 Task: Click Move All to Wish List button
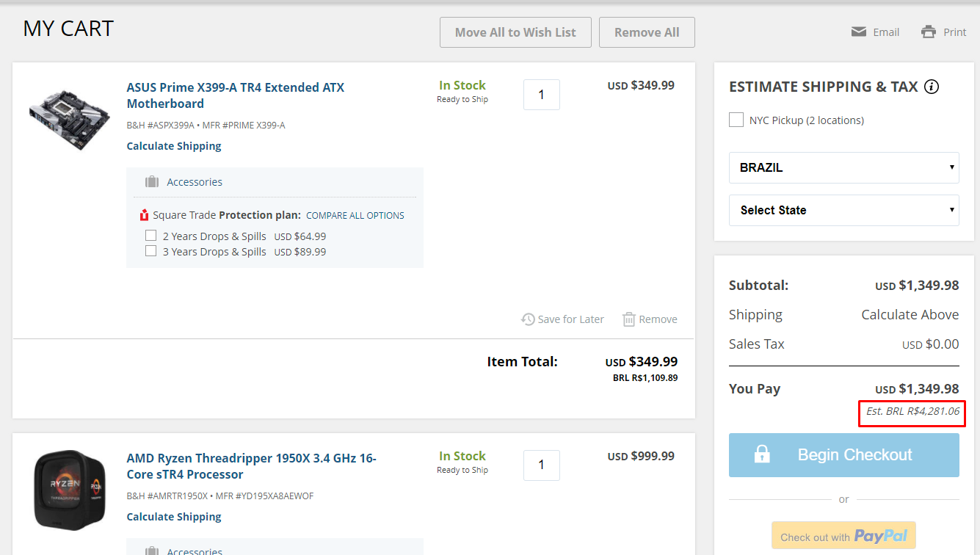click(515, 32)
